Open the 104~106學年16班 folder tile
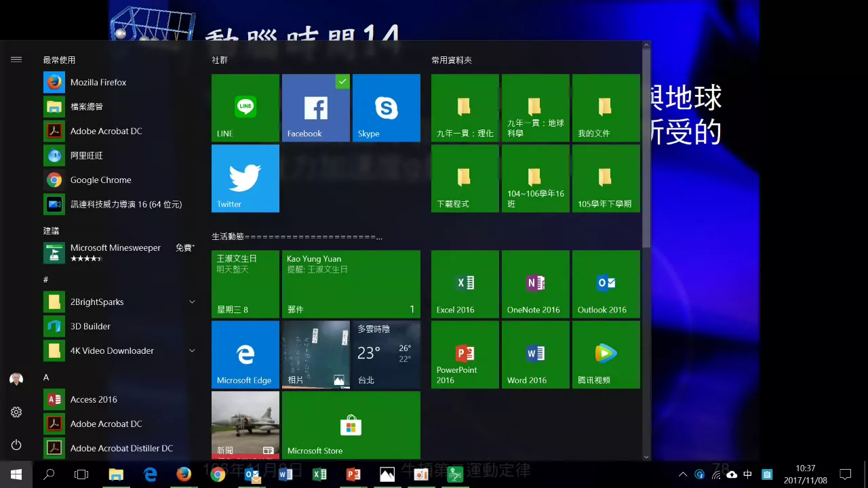This screenshot has width=868, height=488. point(536,178)
